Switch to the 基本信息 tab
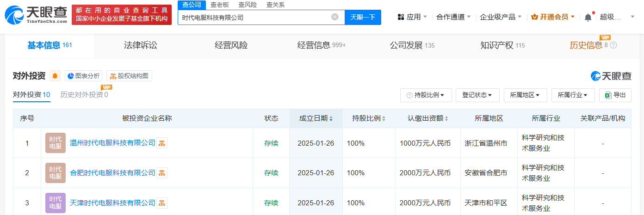This screenshot has width=644, height=215. click(x=50, y=45)
